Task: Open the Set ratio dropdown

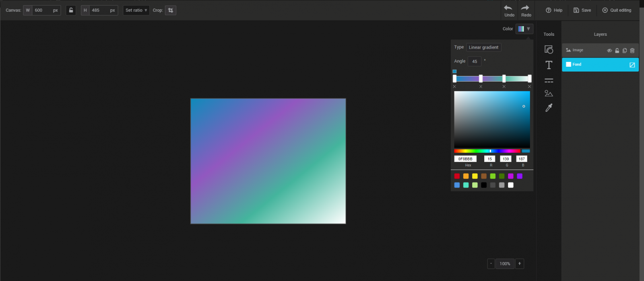Action: click(136, 10)
